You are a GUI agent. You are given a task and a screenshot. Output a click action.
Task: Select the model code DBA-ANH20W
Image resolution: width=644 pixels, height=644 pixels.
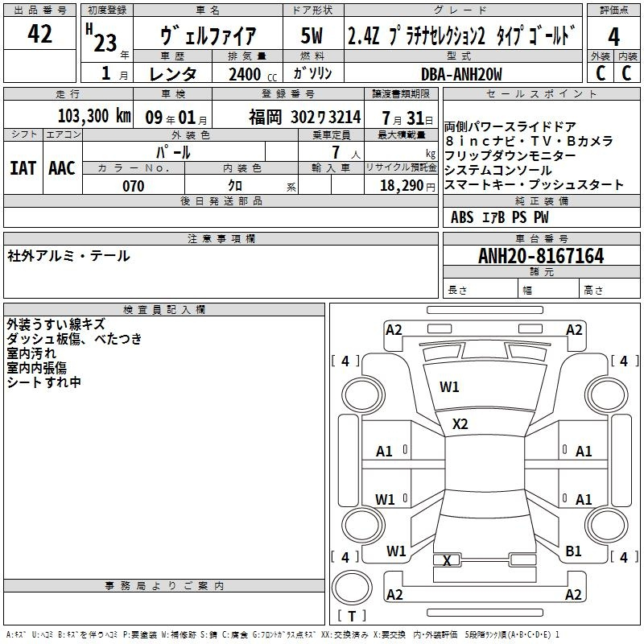click(x=461, y=74)
